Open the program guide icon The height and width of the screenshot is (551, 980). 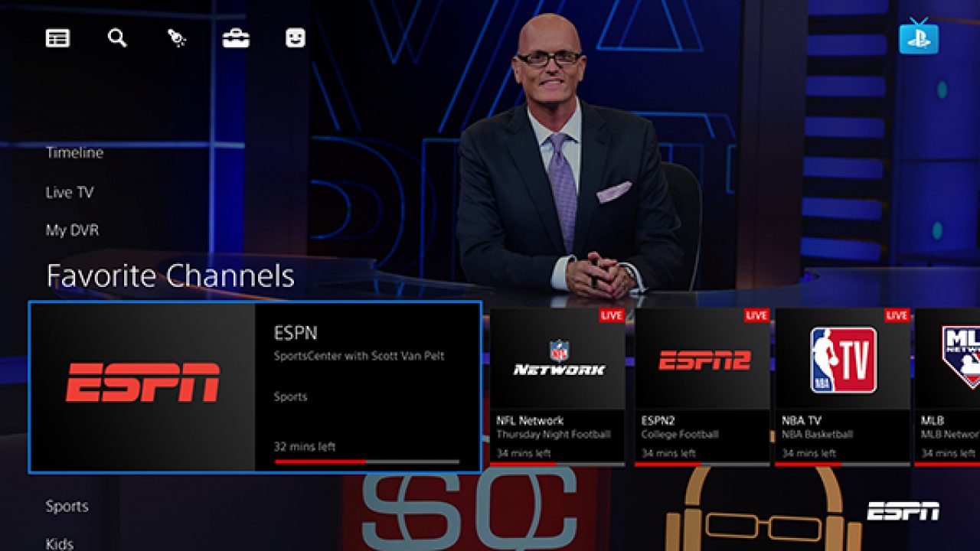pos(60,38)
